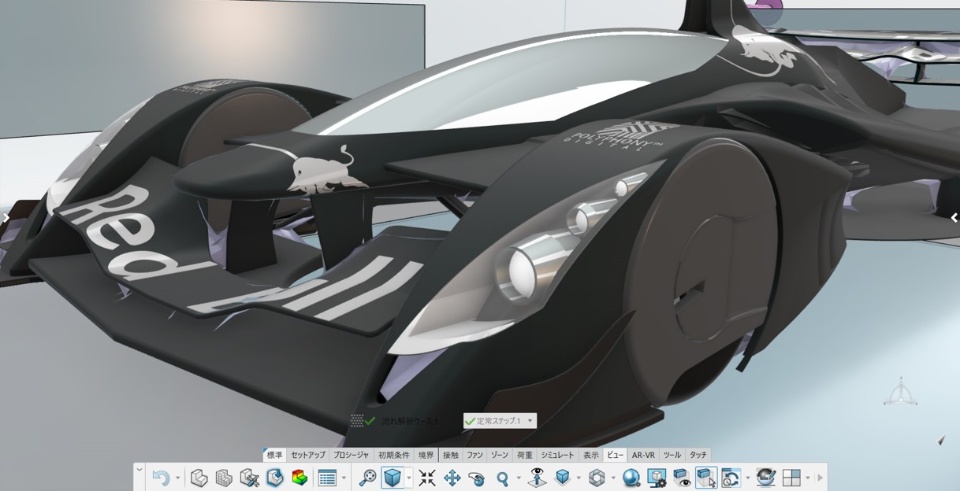This screenshot has height=491, width=960.
Task: Open the 初期条件 tab
Action: tap(394, 455)
